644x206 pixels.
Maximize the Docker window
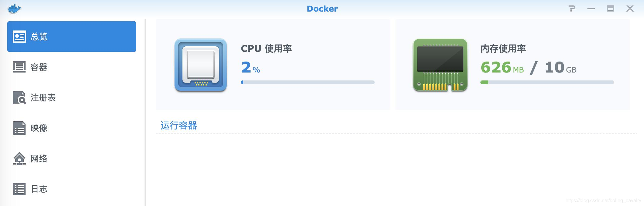610,9
